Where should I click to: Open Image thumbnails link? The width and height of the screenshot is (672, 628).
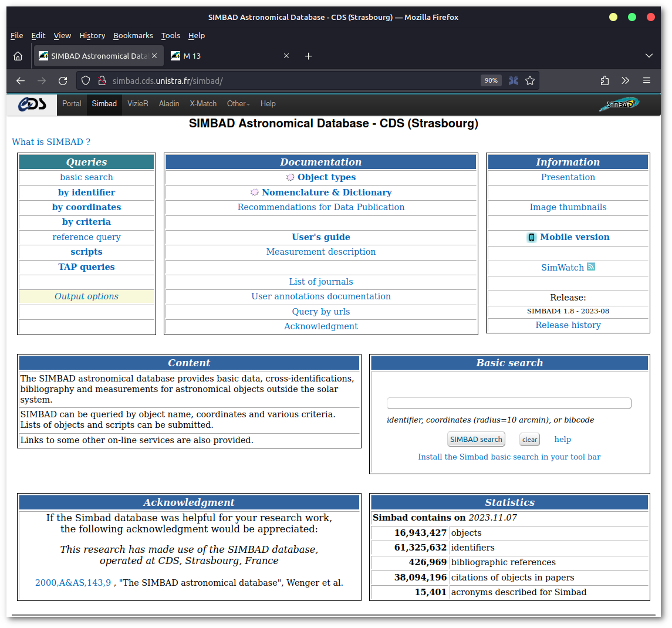coord(568,207)
